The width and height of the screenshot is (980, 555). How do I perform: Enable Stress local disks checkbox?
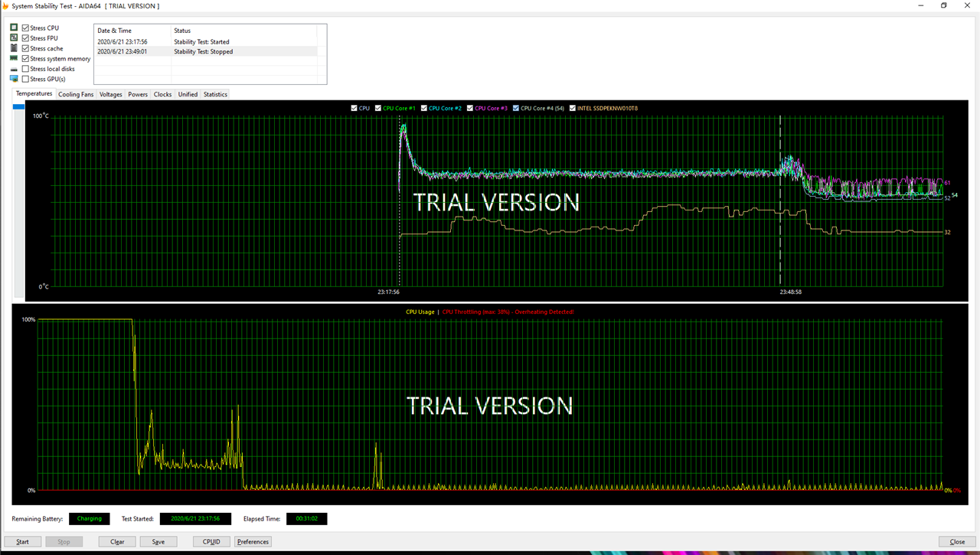[25, 69]
